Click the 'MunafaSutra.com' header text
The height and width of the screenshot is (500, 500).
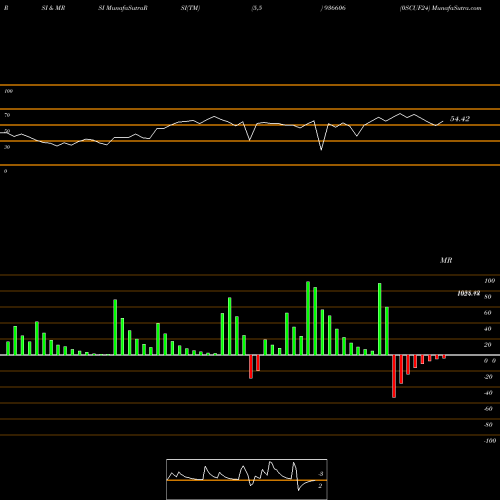[456, 8]
